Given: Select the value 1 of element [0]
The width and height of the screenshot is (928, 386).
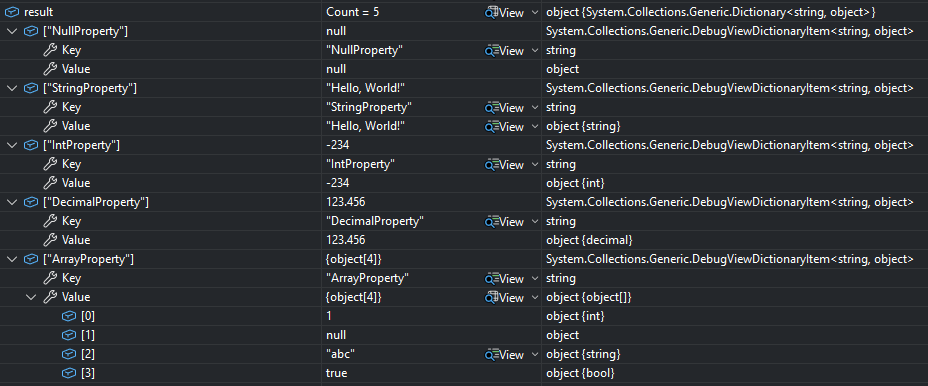Looking at the screenshot, I should pyautogui.click(x=329, y=316).
